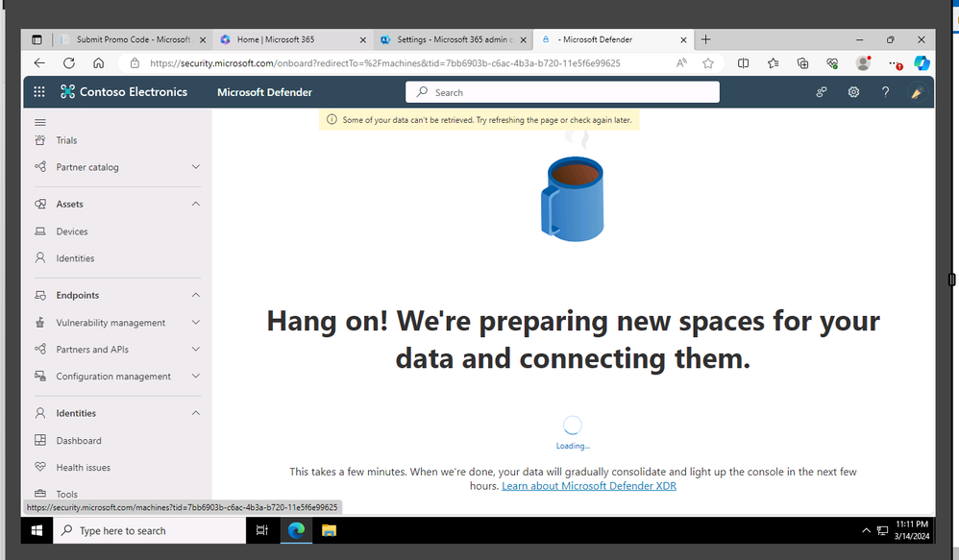Follow Learn about Microsoft Defender XDR link
The image size is (959, 560).
tap(588, 486)
